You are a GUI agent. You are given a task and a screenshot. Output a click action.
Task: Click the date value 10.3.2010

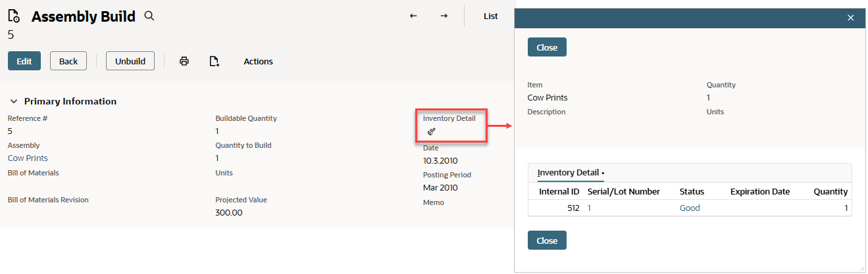440,160
